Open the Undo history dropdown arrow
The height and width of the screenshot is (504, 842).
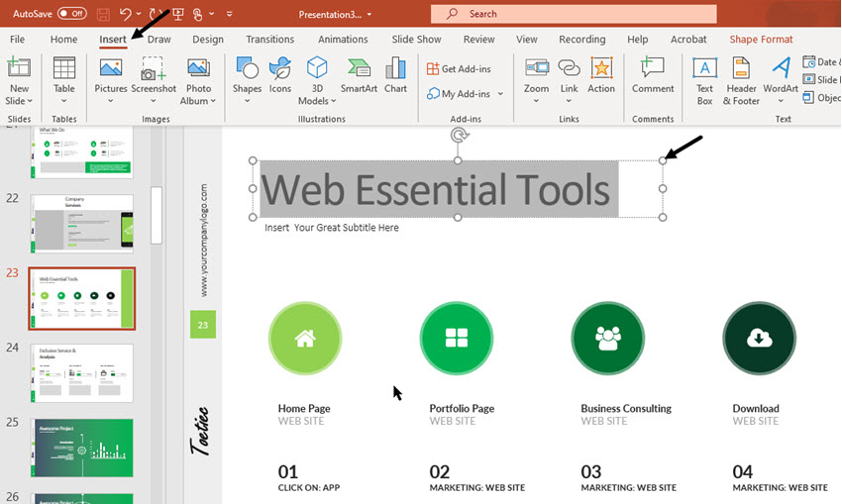click(x=139, y=14)
